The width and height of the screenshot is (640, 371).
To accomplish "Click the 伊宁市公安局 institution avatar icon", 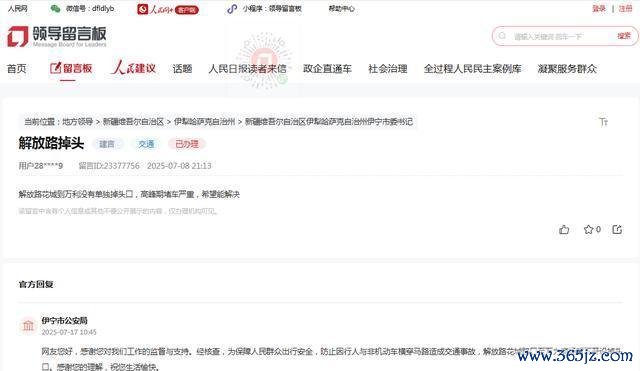I will click(28, 325).
